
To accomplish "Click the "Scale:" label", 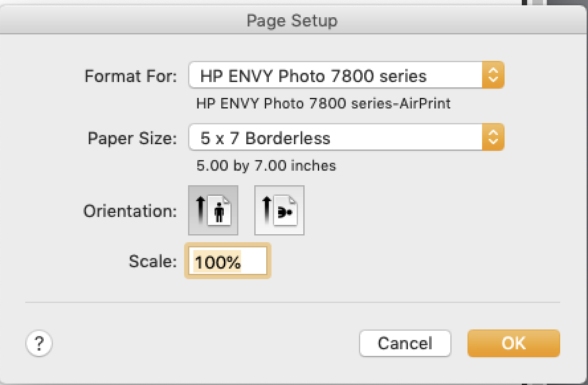I will pyautogui.click(x=152, y=261).
